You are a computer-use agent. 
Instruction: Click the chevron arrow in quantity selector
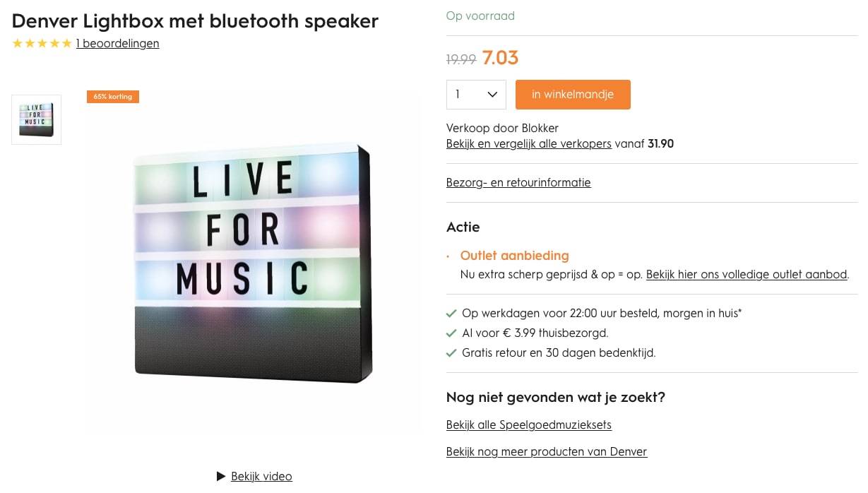pyautogui.click(x=493, y=95)
